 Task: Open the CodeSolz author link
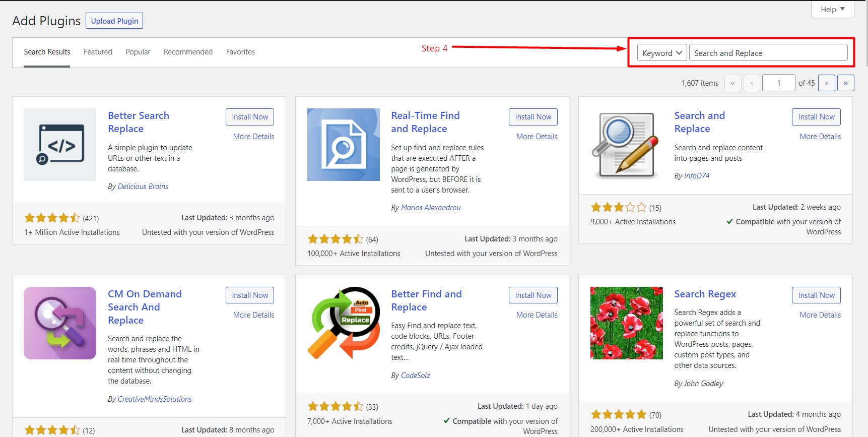point(416,376)
